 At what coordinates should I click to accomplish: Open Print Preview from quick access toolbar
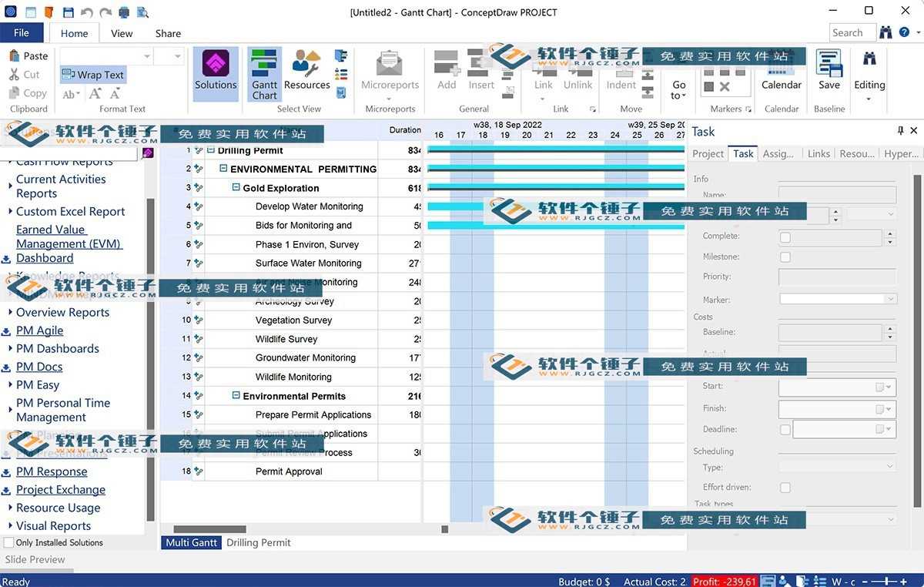pos(143,12)
